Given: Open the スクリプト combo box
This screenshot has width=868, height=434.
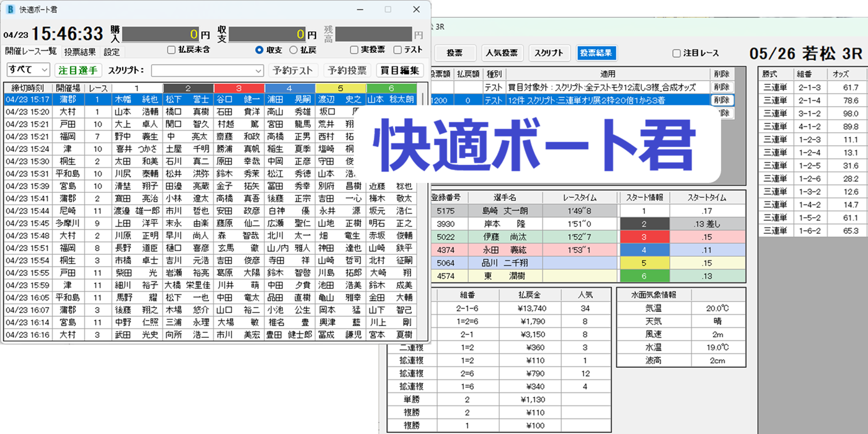Looking at the screenshot, I should pos(207,71).
